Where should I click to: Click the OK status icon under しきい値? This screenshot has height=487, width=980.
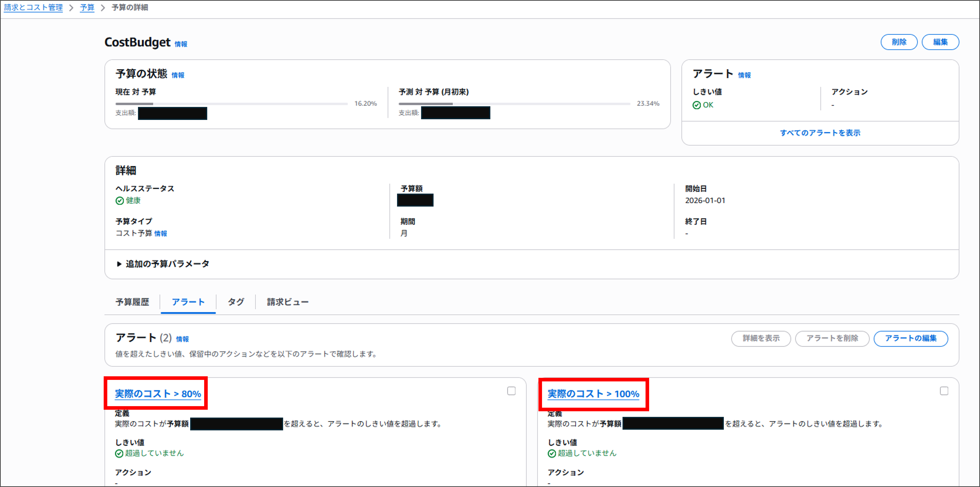(x=696, y=105)
